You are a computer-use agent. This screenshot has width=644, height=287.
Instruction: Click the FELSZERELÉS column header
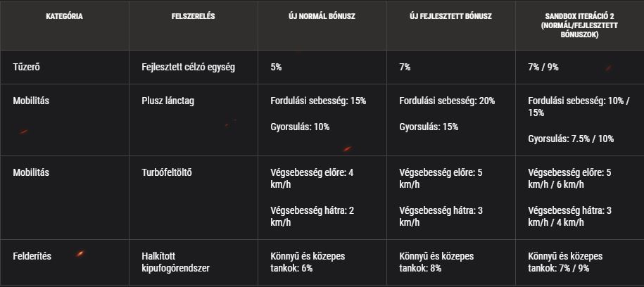point(193,17)
